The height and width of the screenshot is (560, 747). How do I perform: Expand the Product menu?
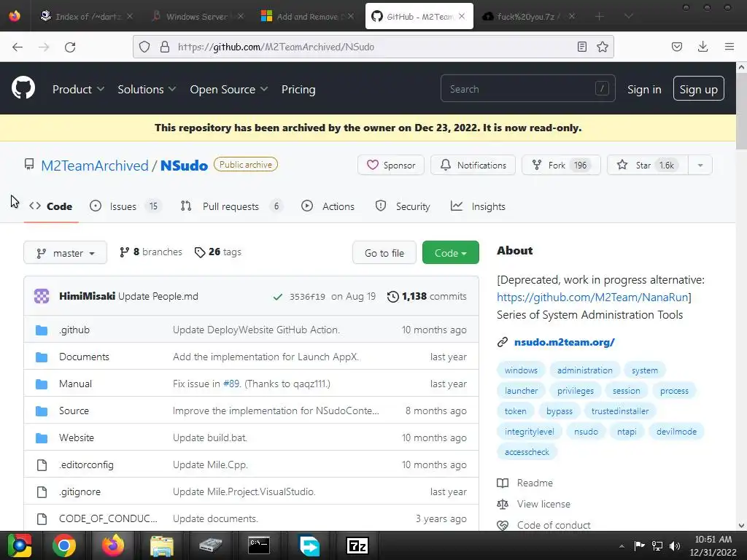click(78, 90)
